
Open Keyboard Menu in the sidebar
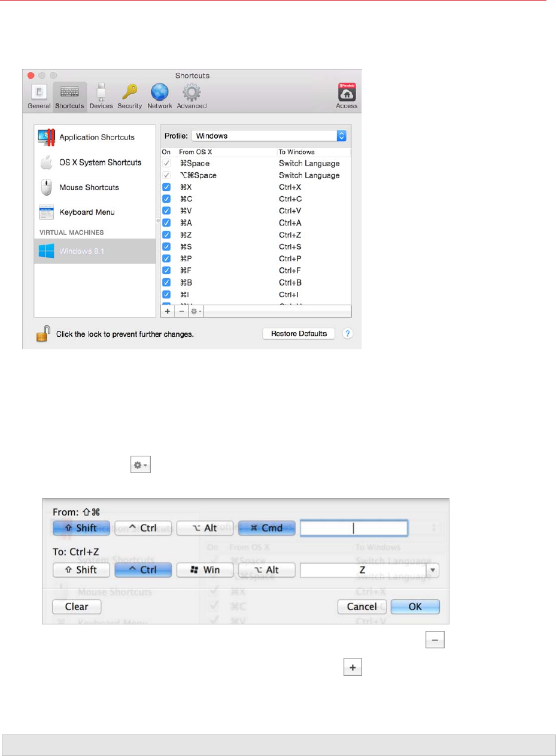[x=96, y=212]
